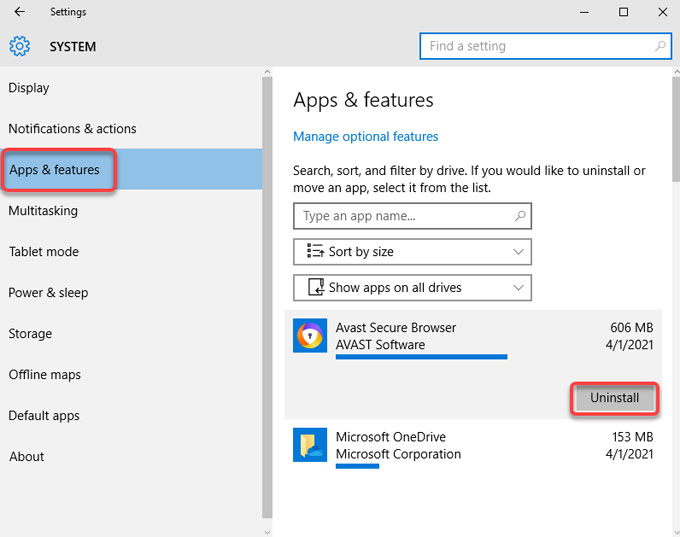
Task: Focus the Find a setting search box
Action: 546,46
